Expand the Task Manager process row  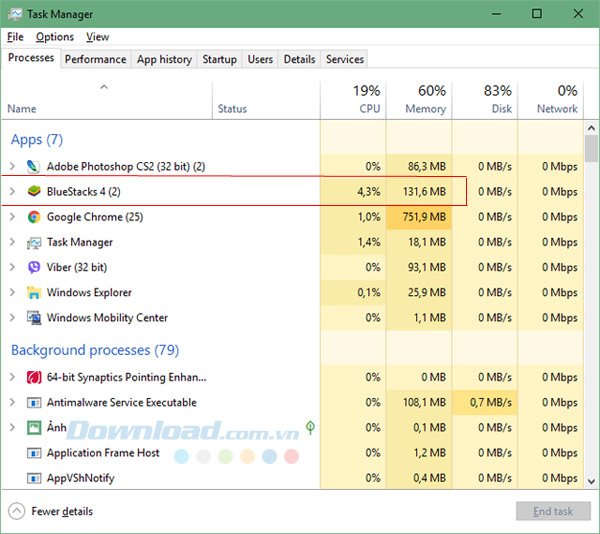12,242
